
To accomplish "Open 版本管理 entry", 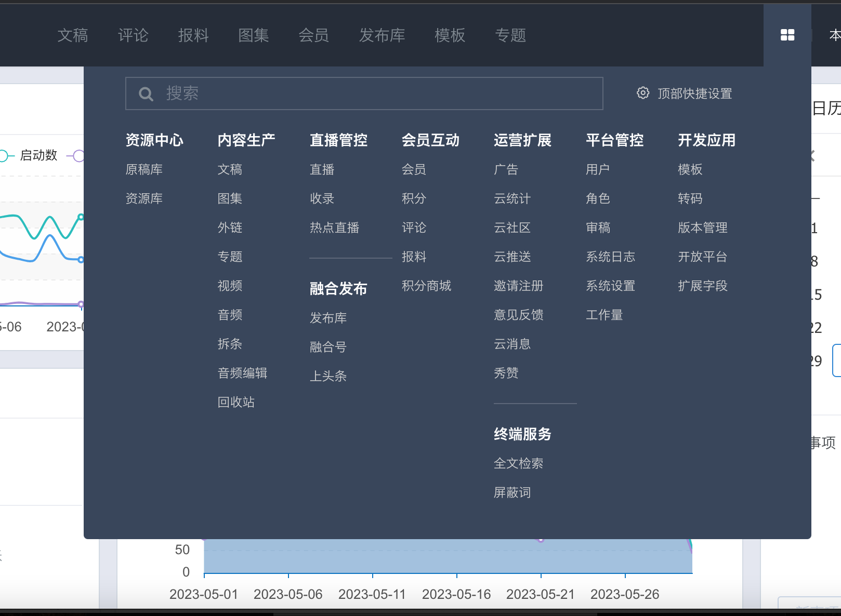I will click(702, 227).
